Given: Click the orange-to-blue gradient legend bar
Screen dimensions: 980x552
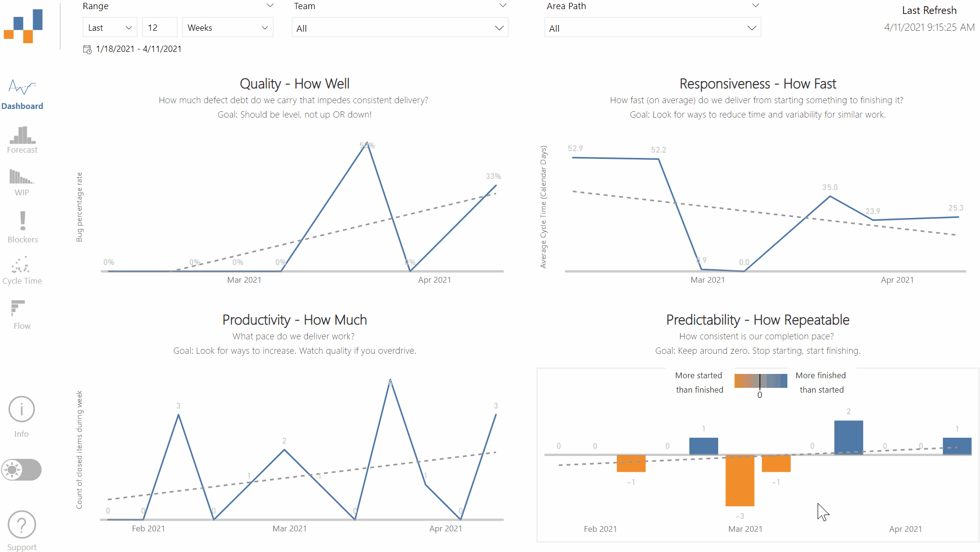Looking at the screenshot, I should 761,381.
